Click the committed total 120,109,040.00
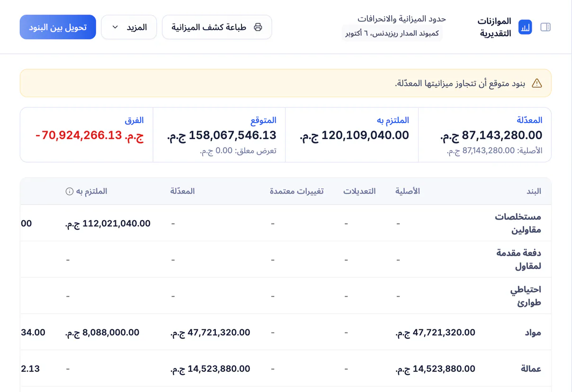 (x=355, y=135)
